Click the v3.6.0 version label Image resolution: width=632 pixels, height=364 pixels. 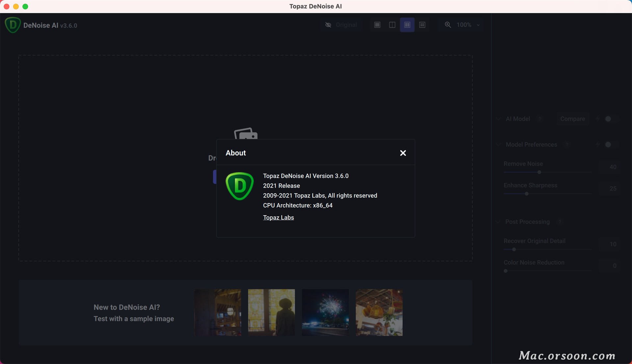tap(68, 26)
